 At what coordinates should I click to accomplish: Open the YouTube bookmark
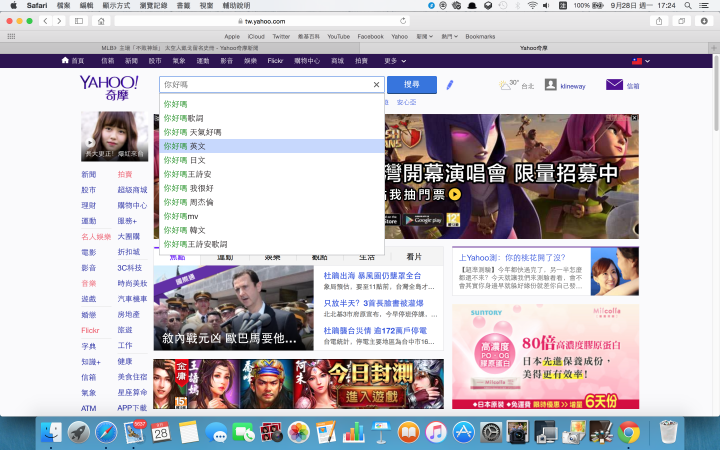pos(338,36)
